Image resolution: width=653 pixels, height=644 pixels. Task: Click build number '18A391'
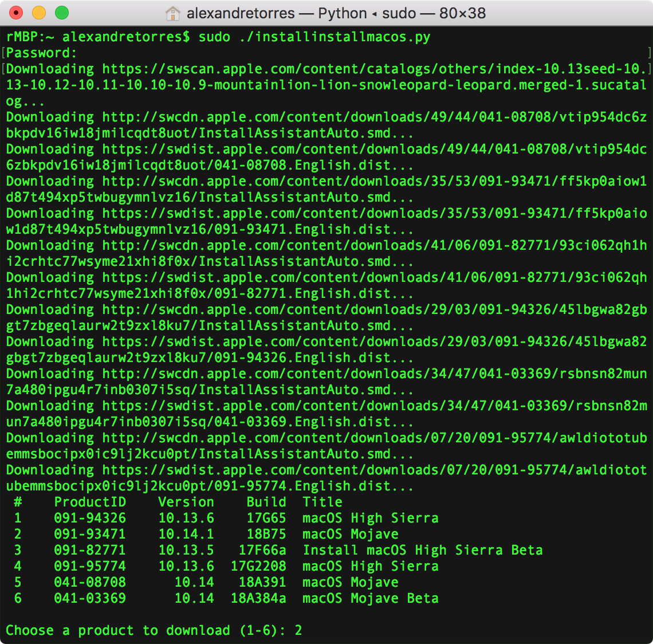click(262, 582)
